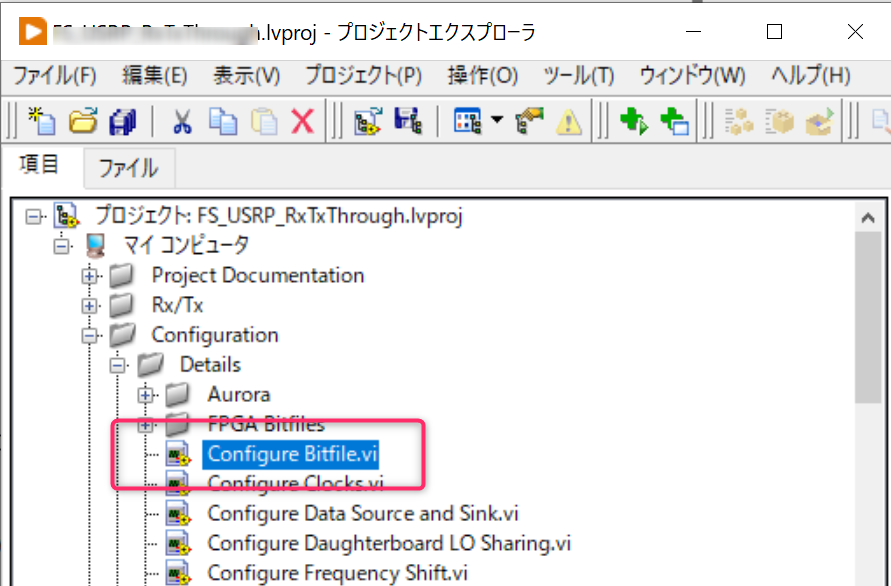Click the tree scrollbar up arrow
The width and height of the screenshot is (891, 586).
868,218
